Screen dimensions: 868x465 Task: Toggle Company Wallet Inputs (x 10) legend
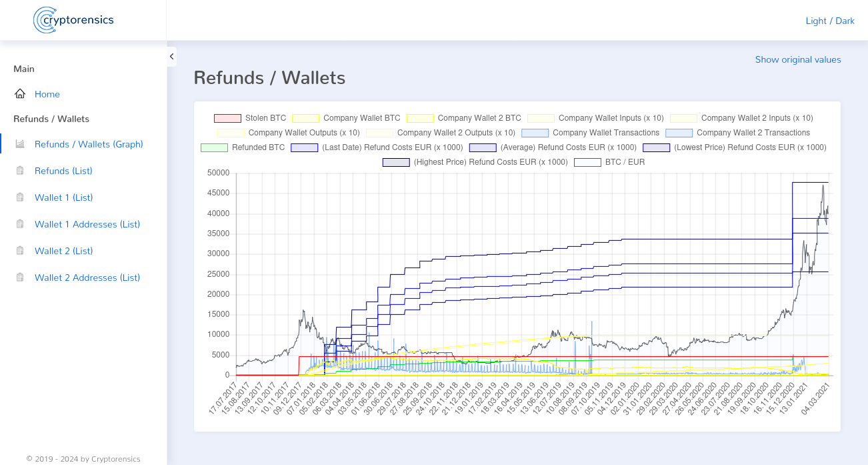[596, 118]
